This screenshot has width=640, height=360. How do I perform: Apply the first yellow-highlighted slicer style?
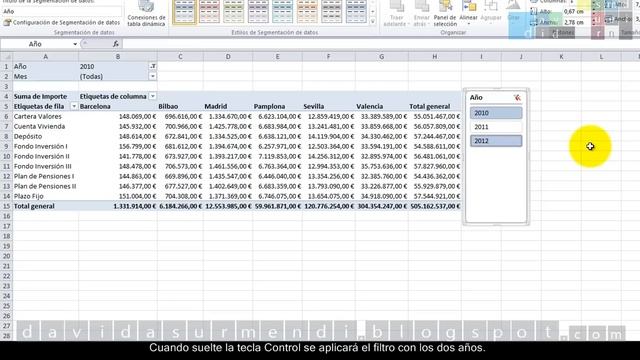(184, 12)
